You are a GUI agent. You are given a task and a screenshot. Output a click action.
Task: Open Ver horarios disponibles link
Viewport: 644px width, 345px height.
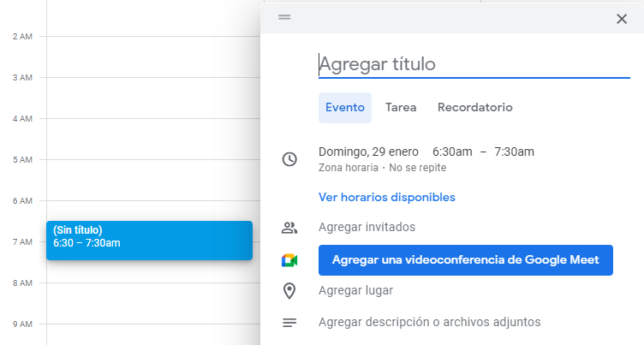coord(387,198)
